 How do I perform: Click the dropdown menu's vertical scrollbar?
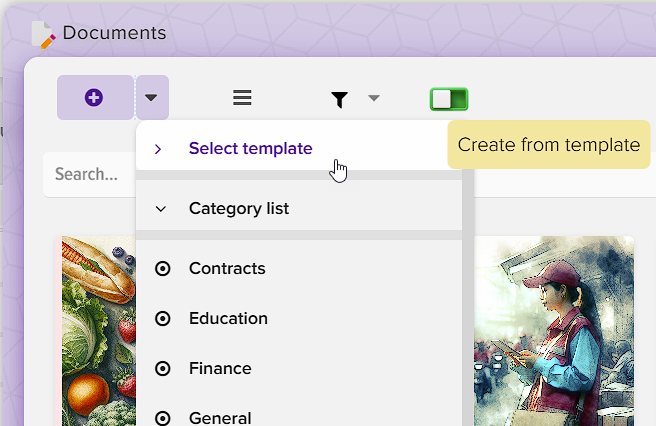tap(468, 297)
